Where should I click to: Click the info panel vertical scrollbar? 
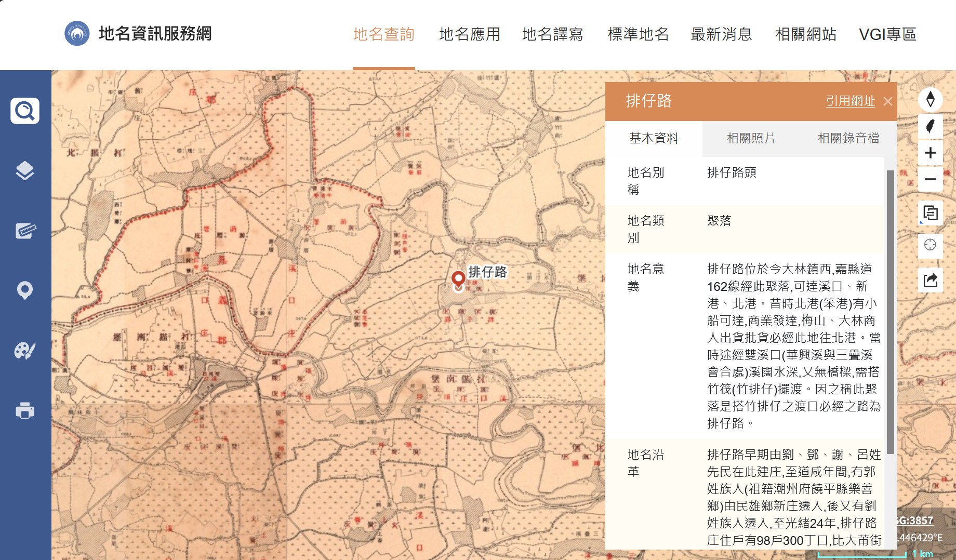tap(890, 312)
